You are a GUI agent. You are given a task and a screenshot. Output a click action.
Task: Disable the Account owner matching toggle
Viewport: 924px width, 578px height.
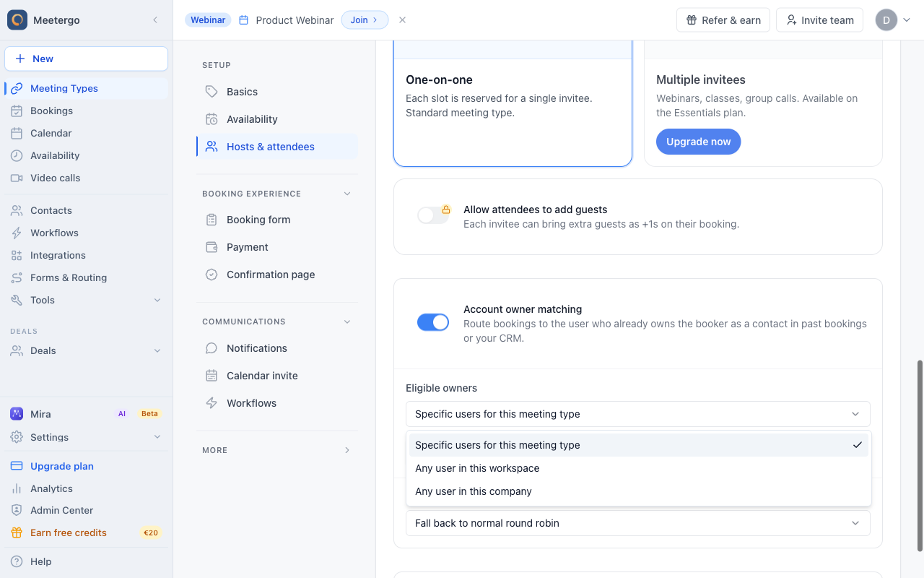[x=433, y=322]
